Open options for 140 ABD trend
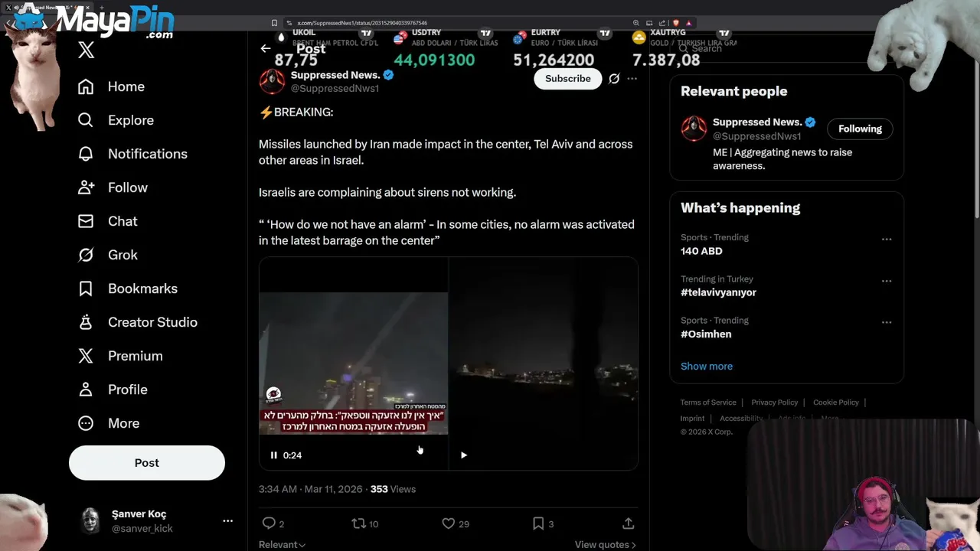The image size is (980, 551). click(887, 239)
